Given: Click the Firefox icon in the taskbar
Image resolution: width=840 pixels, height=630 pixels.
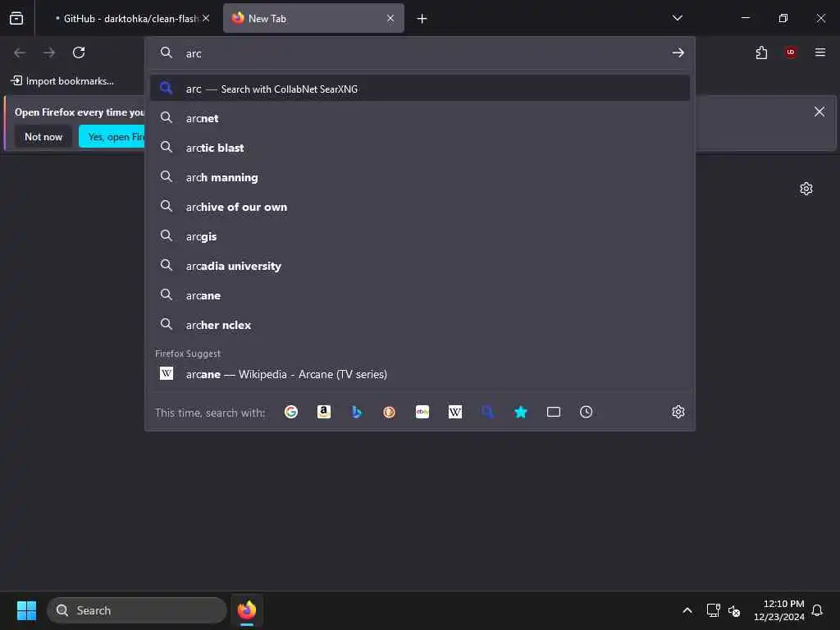Looking at the screenshot, I should (x=247, y=610).
